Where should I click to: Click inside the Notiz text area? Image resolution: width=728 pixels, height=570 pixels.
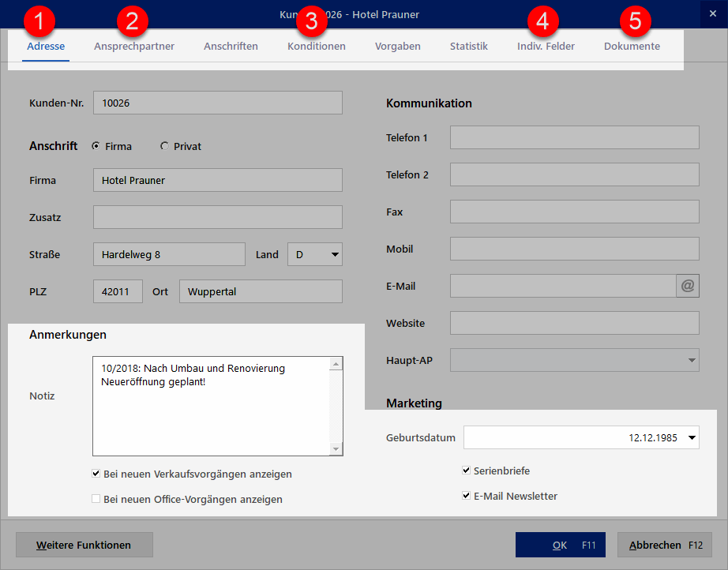click(x=212, y=406)
